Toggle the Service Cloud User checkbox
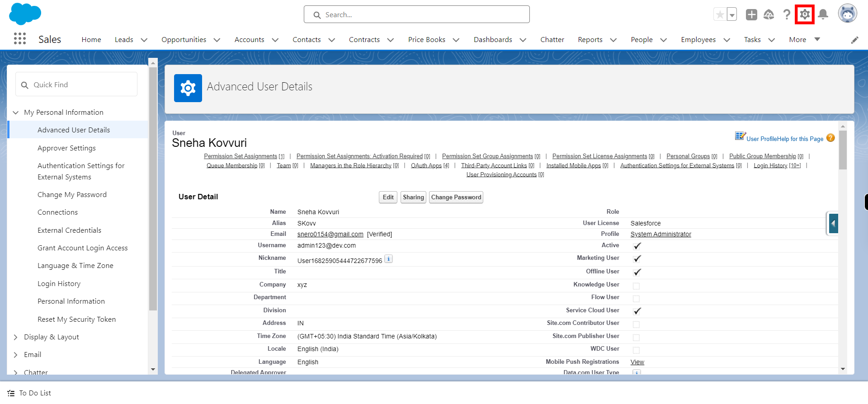Viewport: 868px width, 404px height. pyautogui.click(x=637, y=311)
